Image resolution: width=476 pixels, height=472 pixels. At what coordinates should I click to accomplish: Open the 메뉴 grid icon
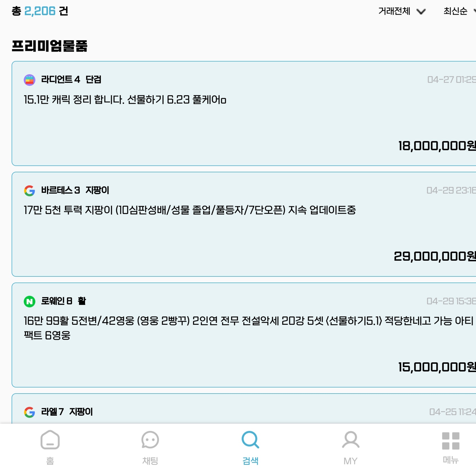click(451, 441)
